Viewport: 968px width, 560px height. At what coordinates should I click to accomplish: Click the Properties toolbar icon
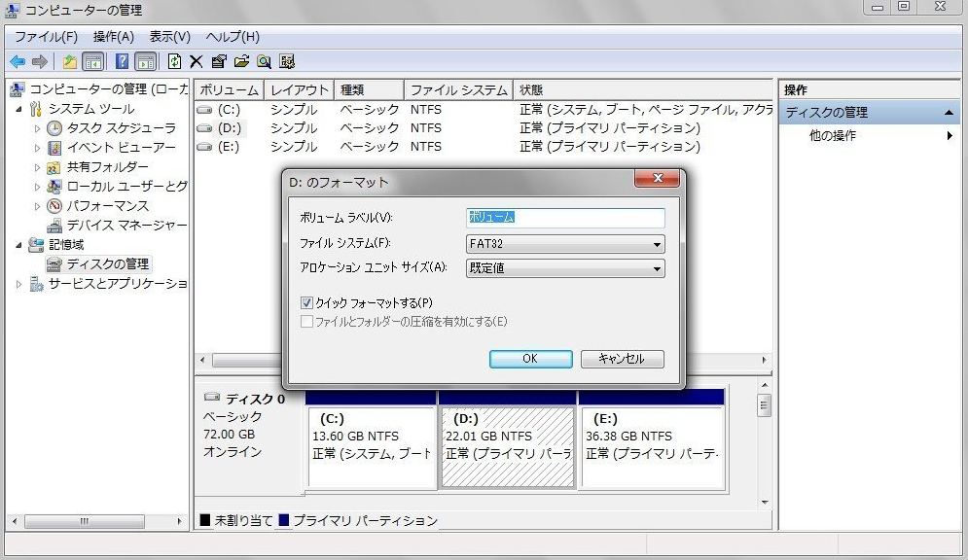click(x=219, y=61)
